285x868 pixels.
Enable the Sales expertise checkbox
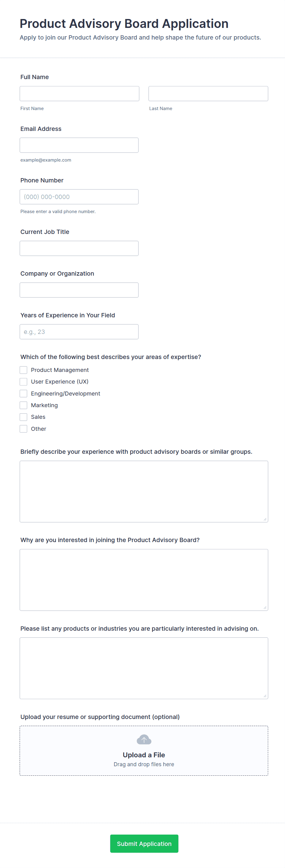click(24, 417)
